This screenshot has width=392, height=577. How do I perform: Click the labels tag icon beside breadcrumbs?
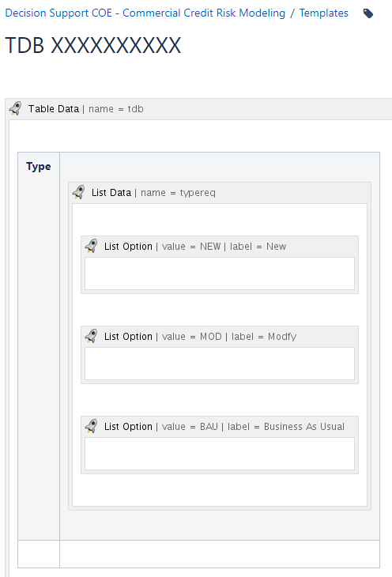(x=367, y=13)
